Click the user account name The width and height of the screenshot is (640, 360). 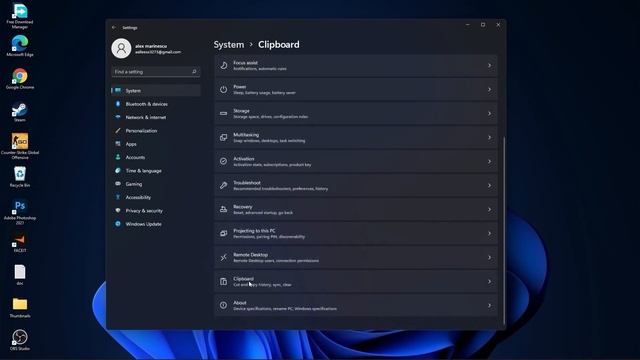(151, 46)
